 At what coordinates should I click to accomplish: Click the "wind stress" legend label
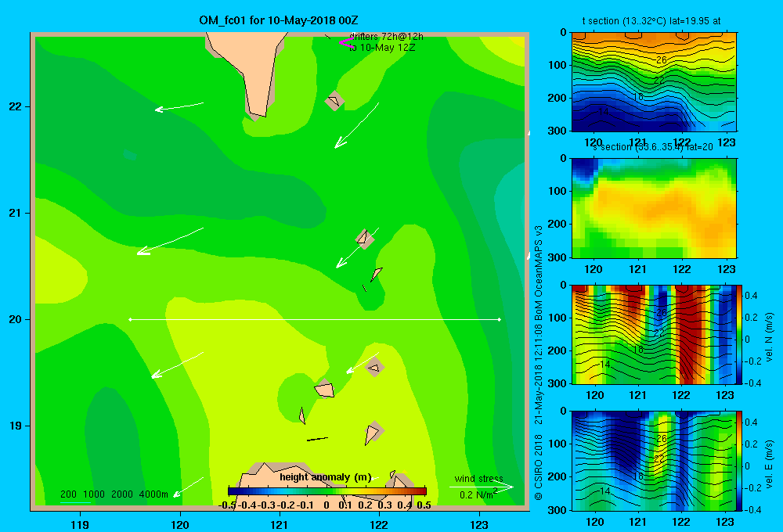pos(479,479)
